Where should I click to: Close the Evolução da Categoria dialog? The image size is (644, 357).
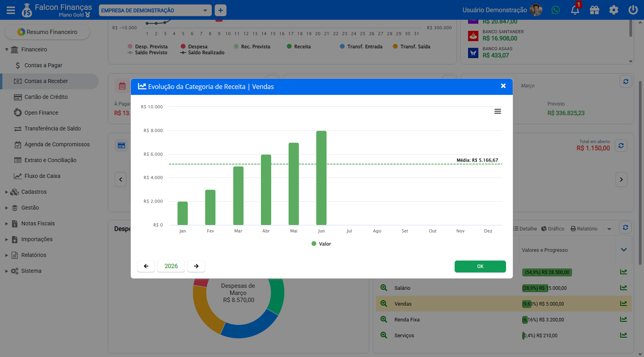coord(503,86)
